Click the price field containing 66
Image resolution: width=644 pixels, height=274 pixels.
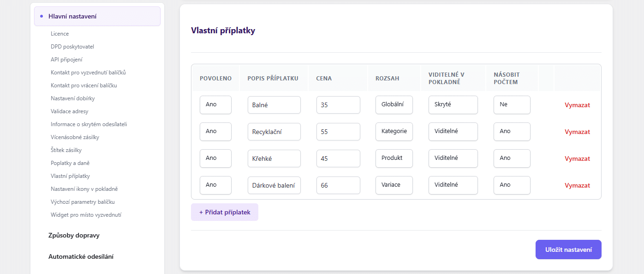338,185
